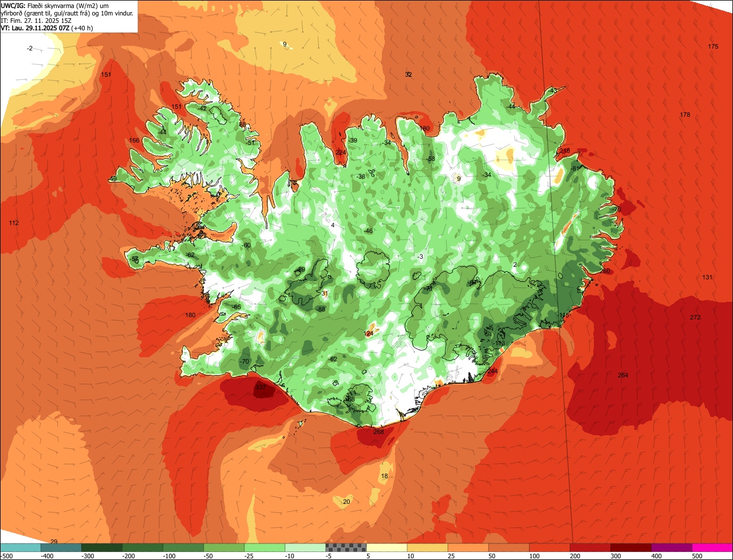Pick the dark maroon swatch between 300 and 400

pyautogui.click(x=630, y=547)
